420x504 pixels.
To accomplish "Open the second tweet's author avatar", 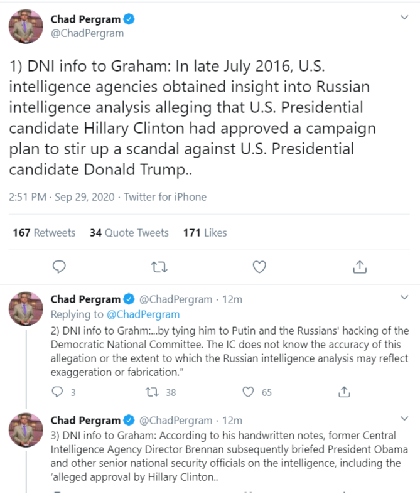I will point(26,309).
